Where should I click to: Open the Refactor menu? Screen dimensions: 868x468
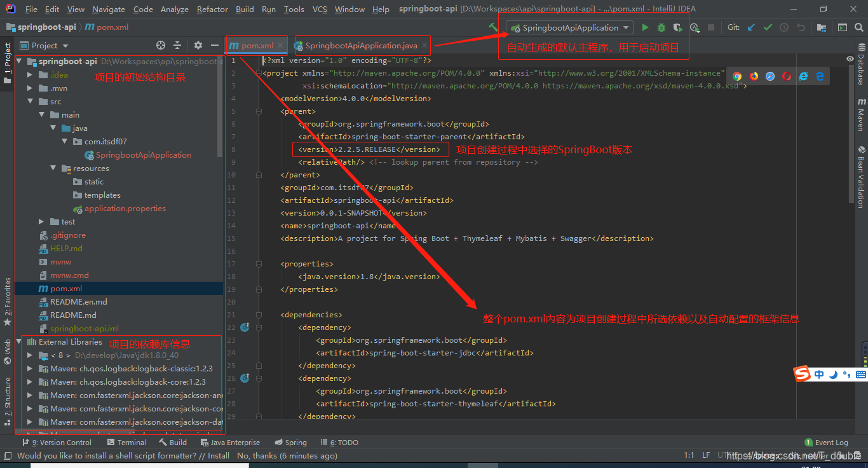(x=212, y=9)
